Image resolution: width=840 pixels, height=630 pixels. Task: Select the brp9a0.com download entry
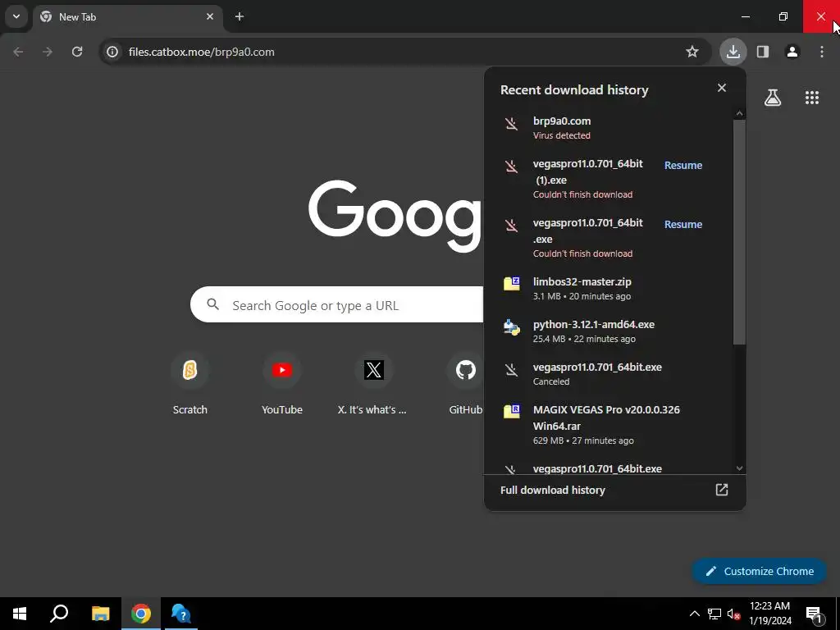click(608, 127)
